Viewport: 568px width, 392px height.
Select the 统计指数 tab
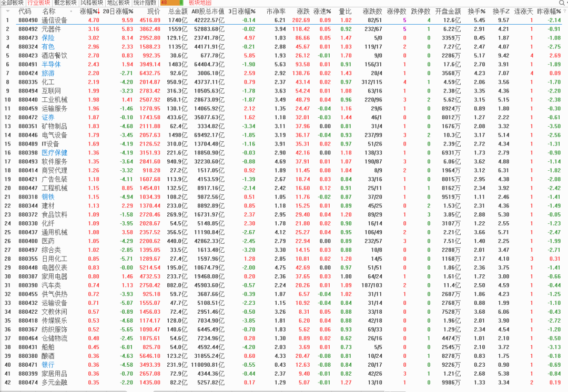145,3
